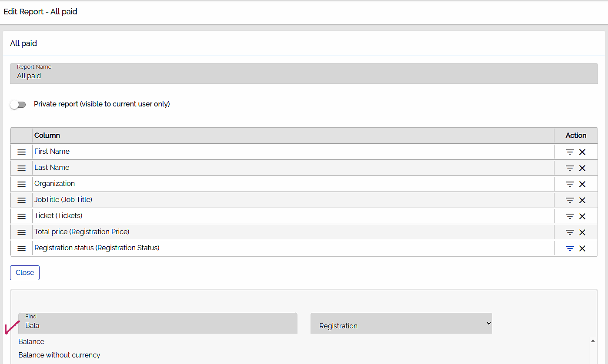Open active Registration status filter
608x364 pixels.
(x=570, y=248)
